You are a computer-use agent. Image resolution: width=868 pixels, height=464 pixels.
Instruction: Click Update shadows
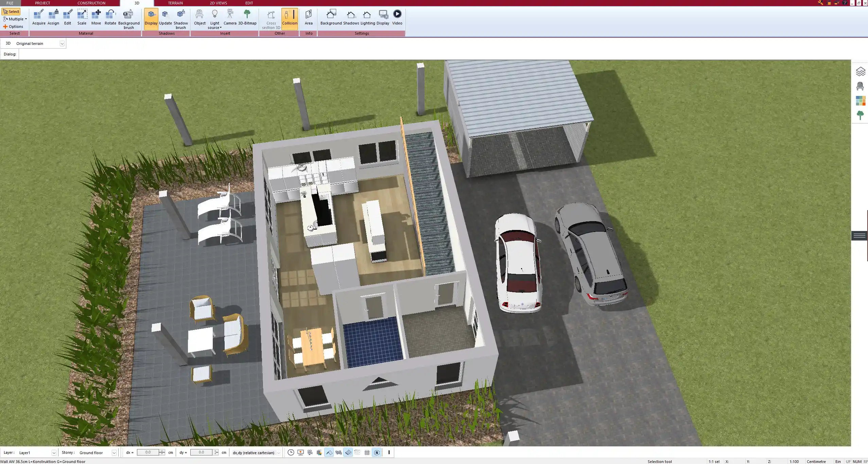[x=166, y=18]
